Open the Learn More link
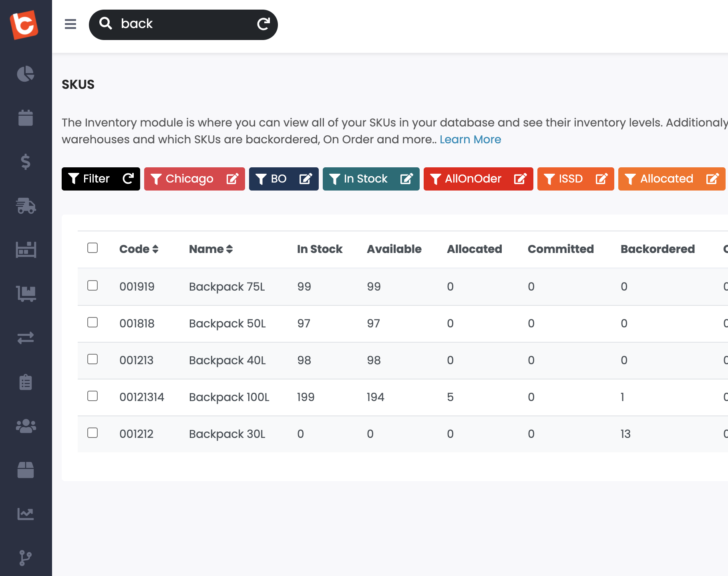The image size is (728, 576). pyautogui.click(x=470, y=139)
